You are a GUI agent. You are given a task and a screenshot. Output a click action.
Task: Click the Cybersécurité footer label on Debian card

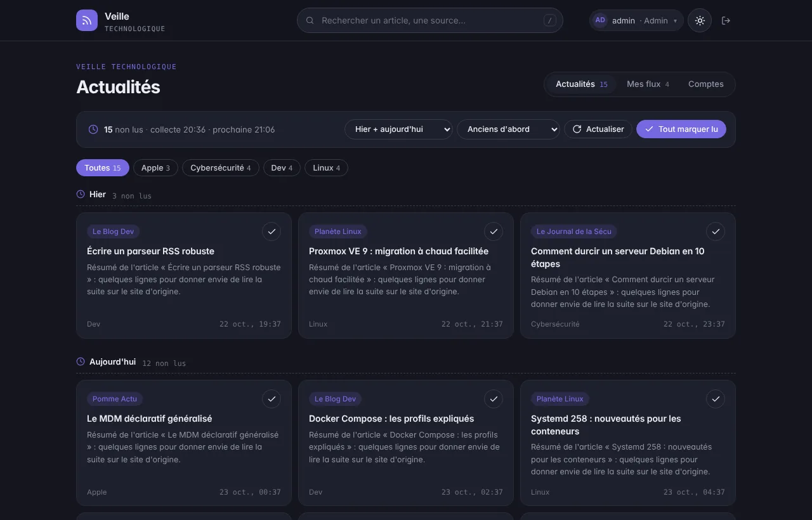pos(555,324)
